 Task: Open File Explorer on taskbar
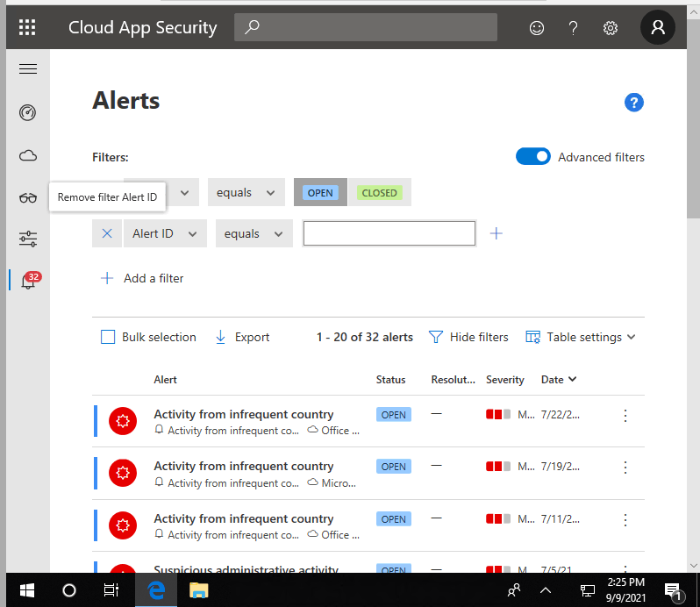pos(198,590)
